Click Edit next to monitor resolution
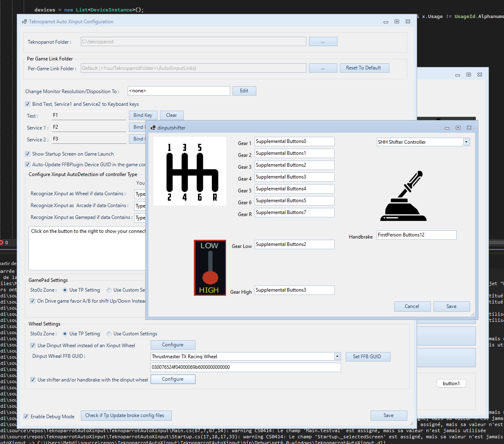The height and width of the screenshot is (444, 504). 244,91
